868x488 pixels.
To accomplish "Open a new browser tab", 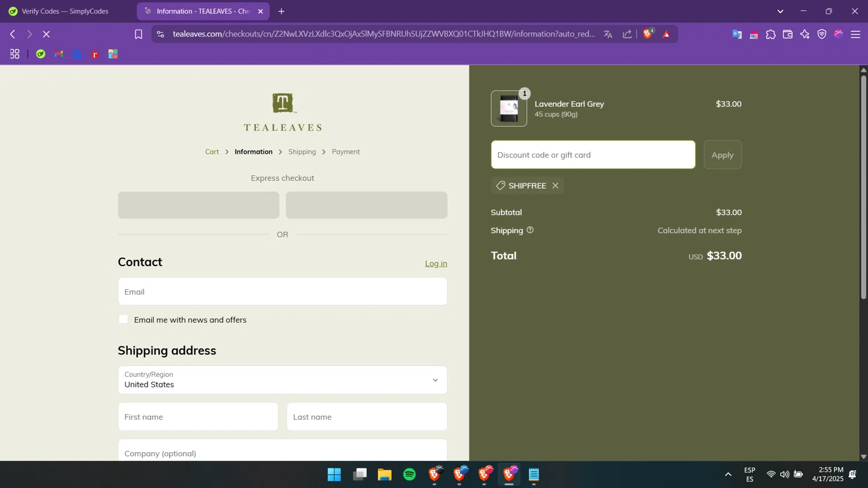I will (x=281, y=12).
